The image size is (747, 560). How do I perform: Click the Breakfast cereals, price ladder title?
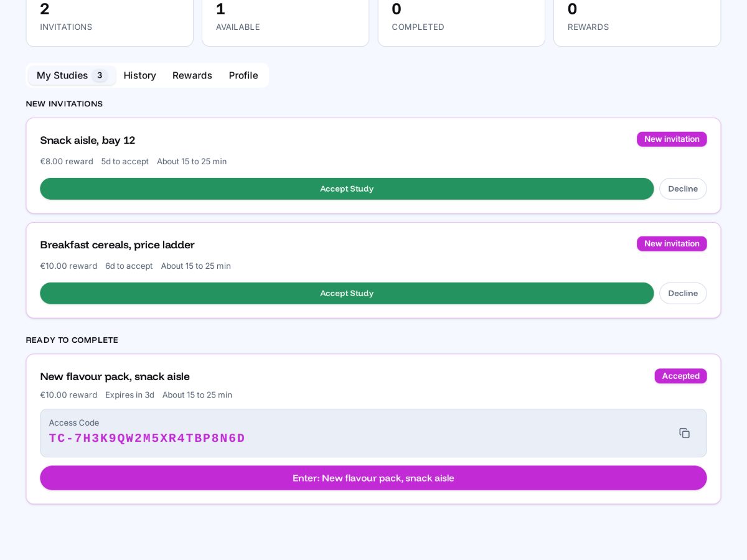click(x=118, y=245)
